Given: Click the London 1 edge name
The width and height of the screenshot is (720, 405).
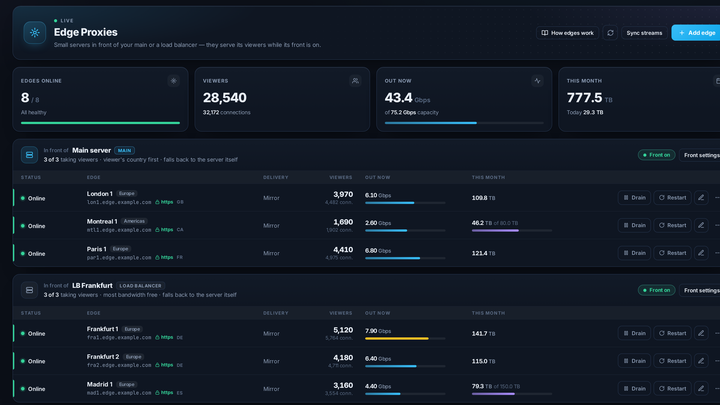Looking at the screenshot, I should pyautogui.click(x=100, y=194).
